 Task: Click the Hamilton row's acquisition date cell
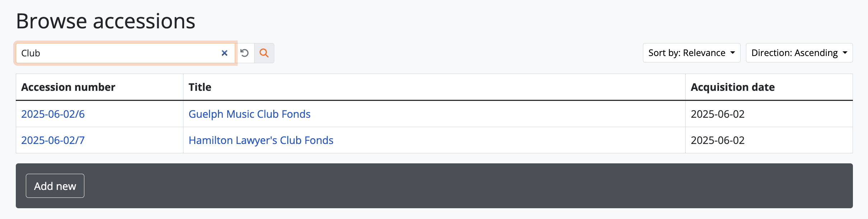718,140
